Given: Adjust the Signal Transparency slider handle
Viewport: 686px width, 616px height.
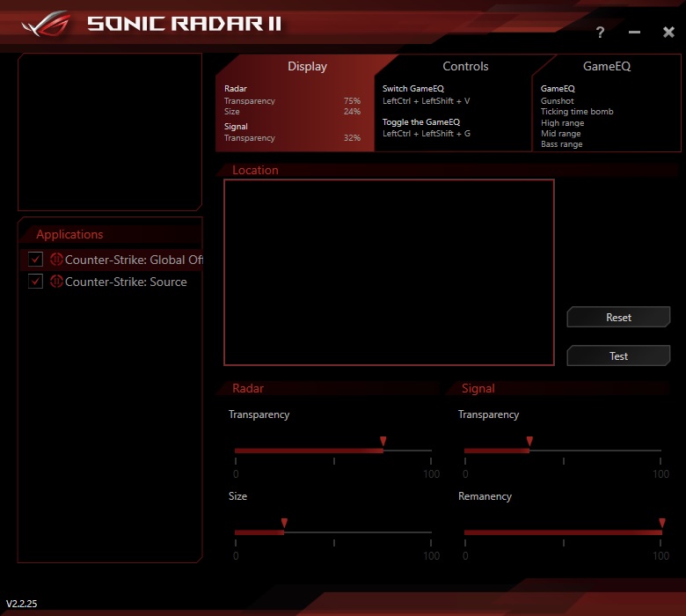Looking at the screenshot, I should click(529, 441).
